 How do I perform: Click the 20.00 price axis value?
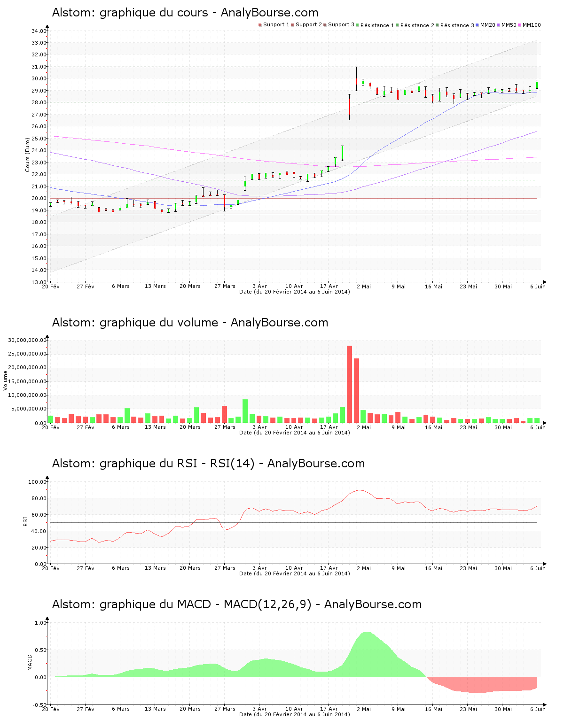pyautogui.click(x=39, y=198)
